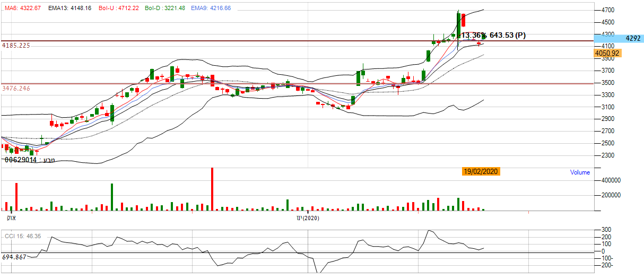Click the 13.36% 643.53 (P) measurement label
The image size is (644, 279).
[x=493, y=36]
